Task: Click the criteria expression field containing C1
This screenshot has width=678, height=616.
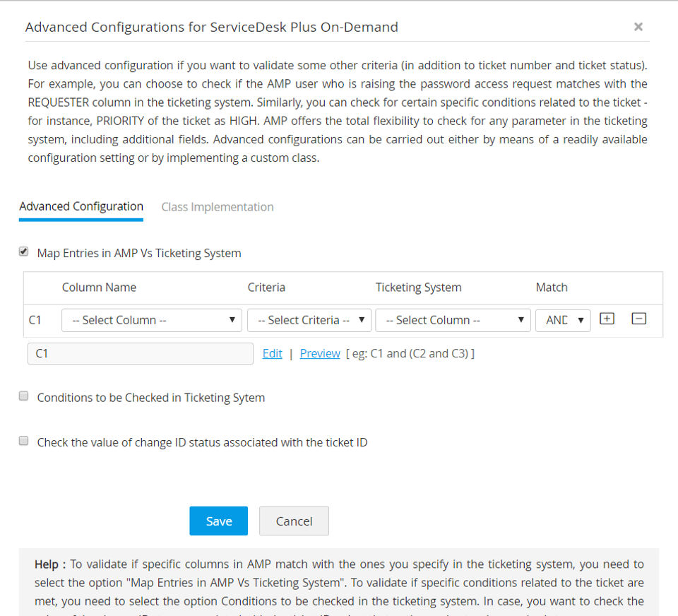Action: coord(141,353)
